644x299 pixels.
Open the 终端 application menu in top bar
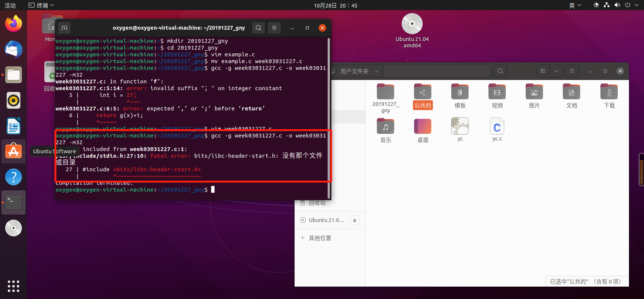pyautogui.click(x=41, y=5)
